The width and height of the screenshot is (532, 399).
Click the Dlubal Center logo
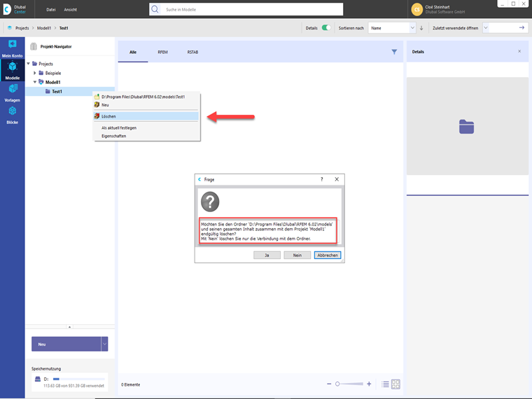pyautogui.click(x=15, y=9)
